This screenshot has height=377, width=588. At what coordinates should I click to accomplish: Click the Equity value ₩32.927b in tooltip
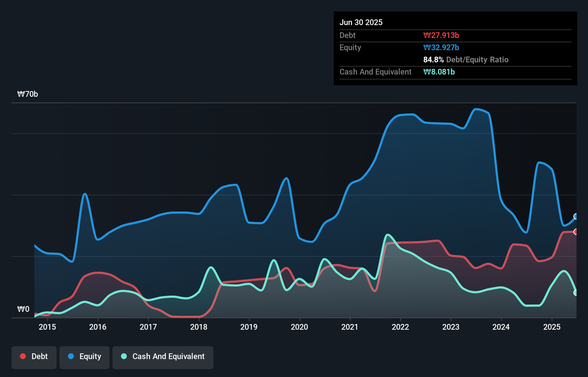point(441,47)
